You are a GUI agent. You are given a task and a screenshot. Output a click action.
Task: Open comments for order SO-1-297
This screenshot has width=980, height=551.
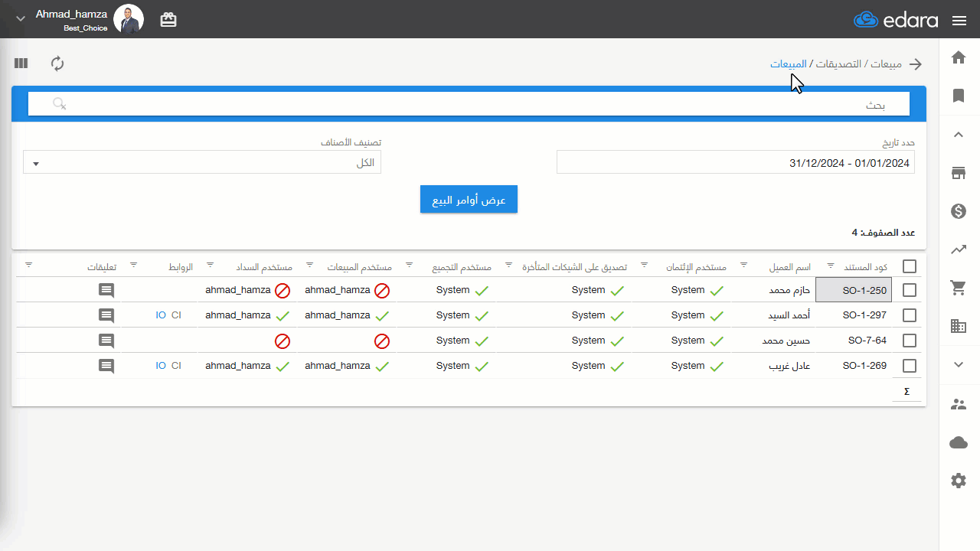(106, 316)
